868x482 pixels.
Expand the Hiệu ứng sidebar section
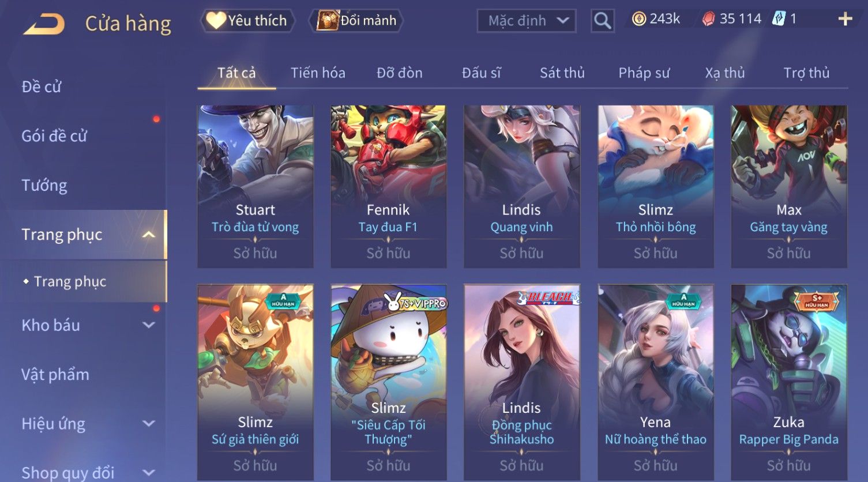(148, 424)
